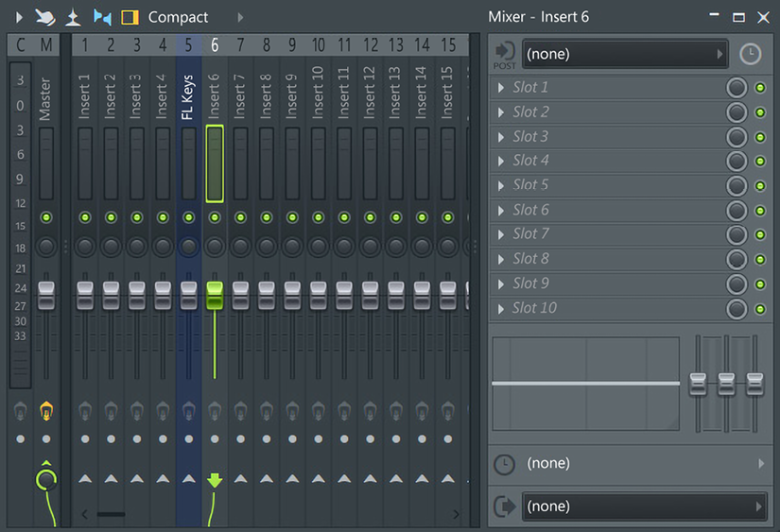Click the parametric EQ graph display

[585, 384]
